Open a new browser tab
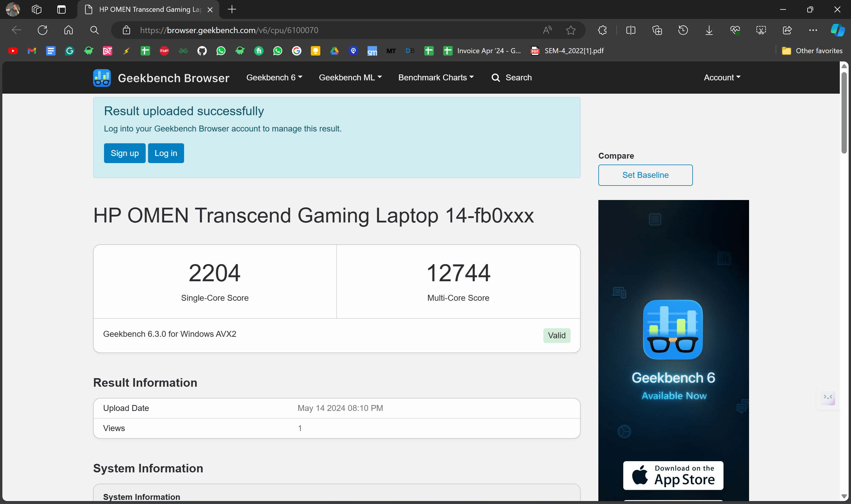The width and height of the screenshot is (851, 504). click(x=232, y=9)
